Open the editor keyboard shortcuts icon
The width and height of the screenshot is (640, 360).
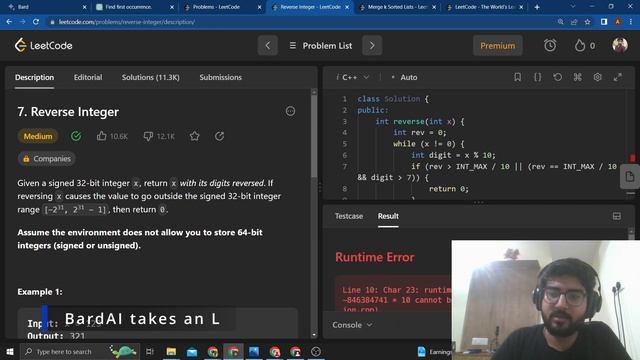coord(578,77)
